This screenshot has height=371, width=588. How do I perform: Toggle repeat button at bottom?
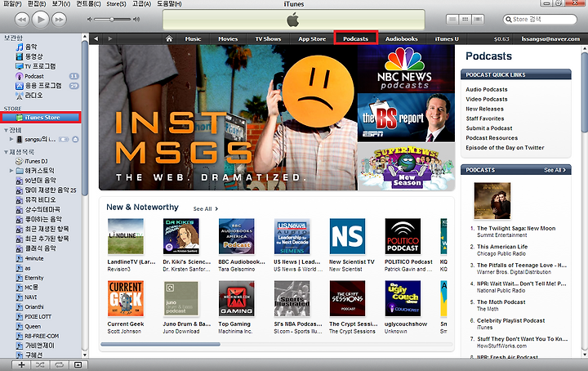[59, 364]
